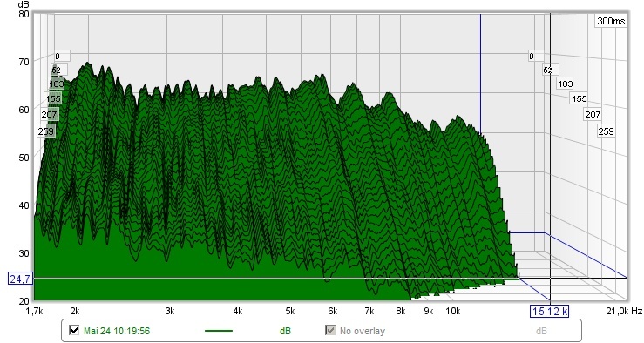Select the 6k frequency axis label
The height and width of the screenshot is (343, 644).
click(x=333, y=311)
